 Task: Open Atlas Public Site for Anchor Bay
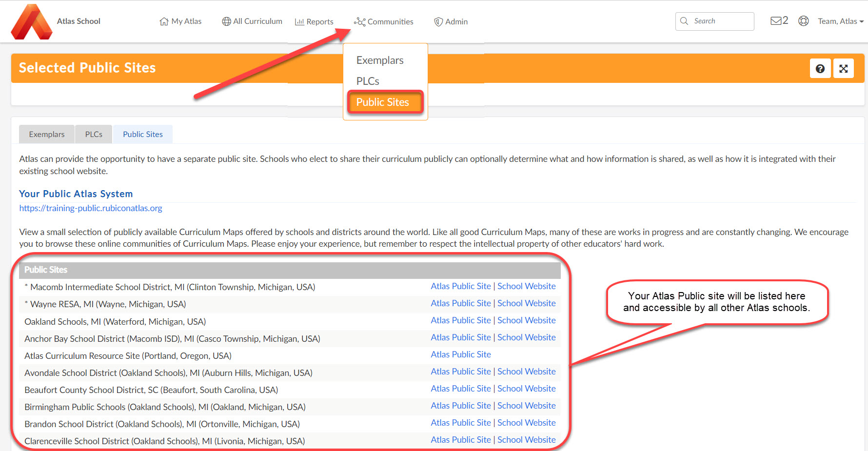point(461,337)
